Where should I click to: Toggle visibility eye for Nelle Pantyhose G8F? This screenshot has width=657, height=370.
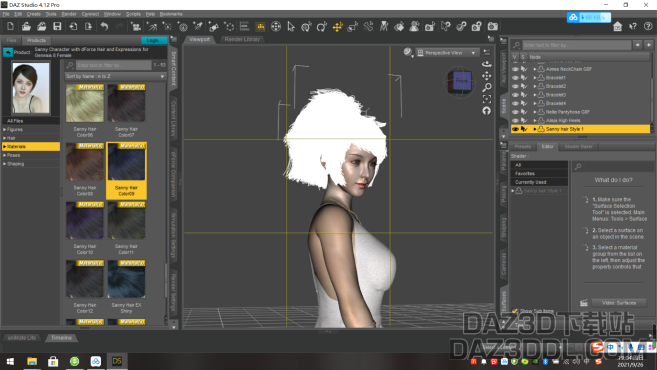(515, 112)
